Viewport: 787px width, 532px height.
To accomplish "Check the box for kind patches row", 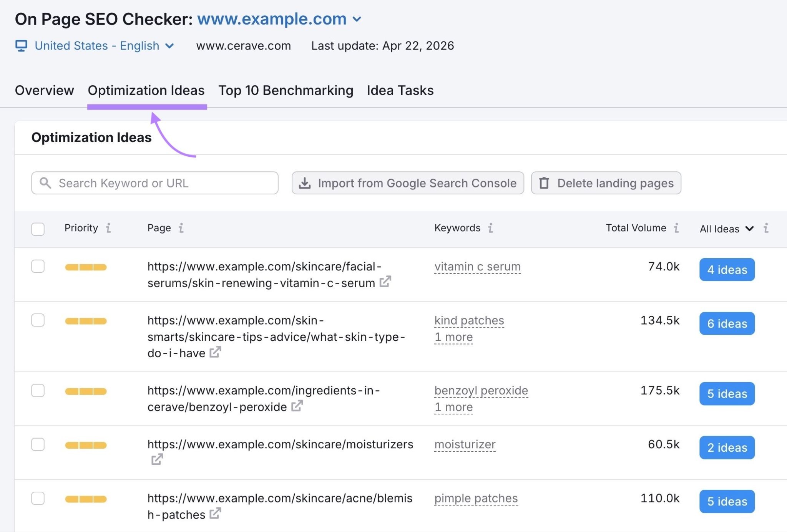I will (38, 320).
